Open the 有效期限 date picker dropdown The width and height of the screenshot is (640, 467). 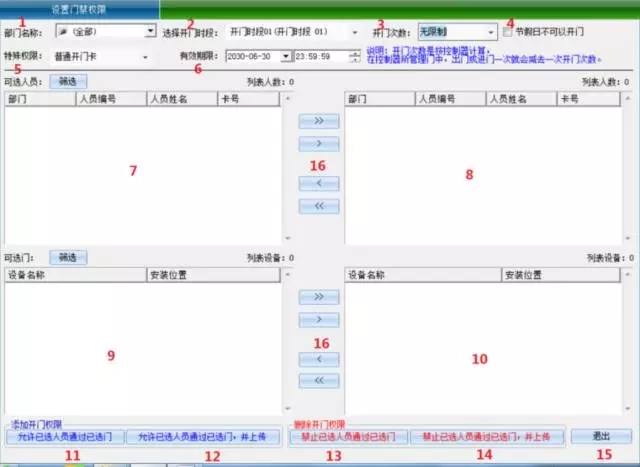point(287,57)
